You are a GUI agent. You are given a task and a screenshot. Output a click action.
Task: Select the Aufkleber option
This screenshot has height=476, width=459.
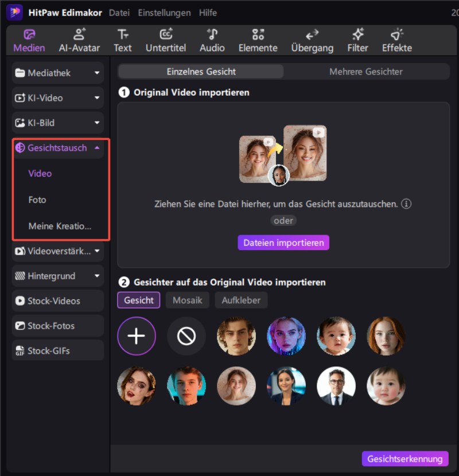click(241, 300)
